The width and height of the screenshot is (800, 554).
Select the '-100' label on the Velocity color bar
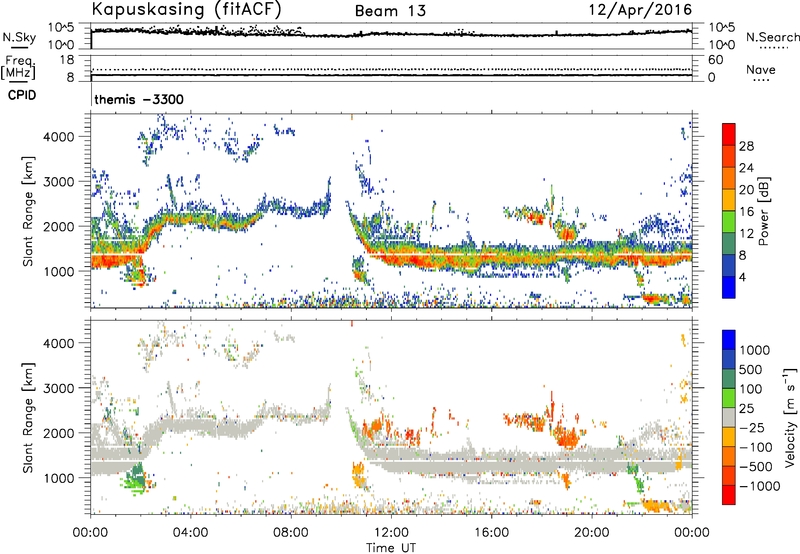pos(756,447)
